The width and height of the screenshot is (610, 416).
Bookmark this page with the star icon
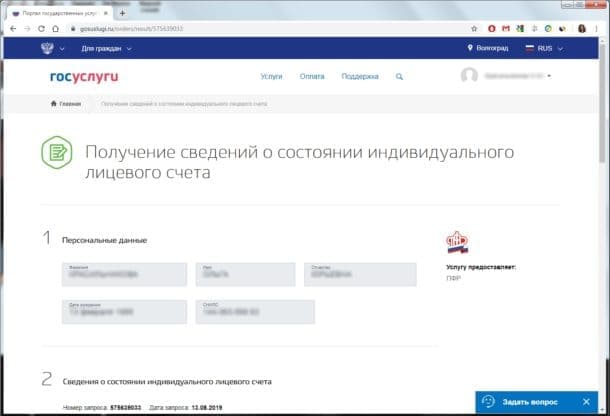475,29
